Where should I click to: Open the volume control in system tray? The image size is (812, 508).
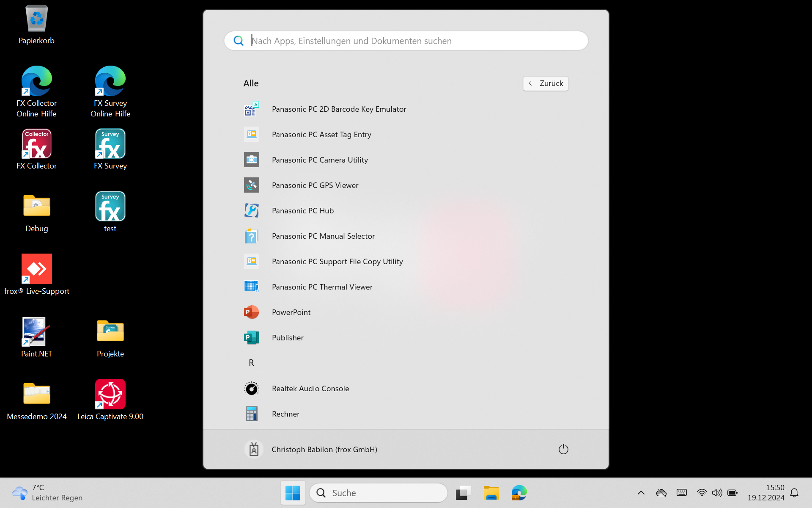717,493
